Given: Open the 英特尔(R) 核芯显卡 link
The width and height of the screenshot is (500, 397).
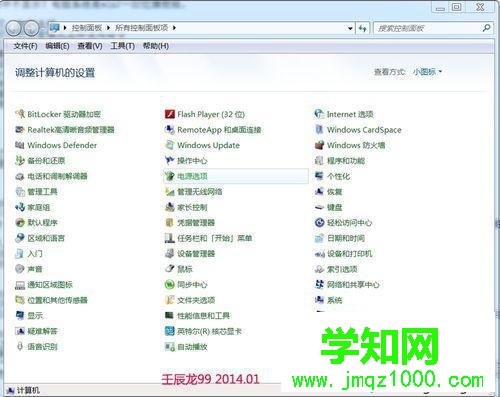Looking at the screenshot, I should click(209, 331).
